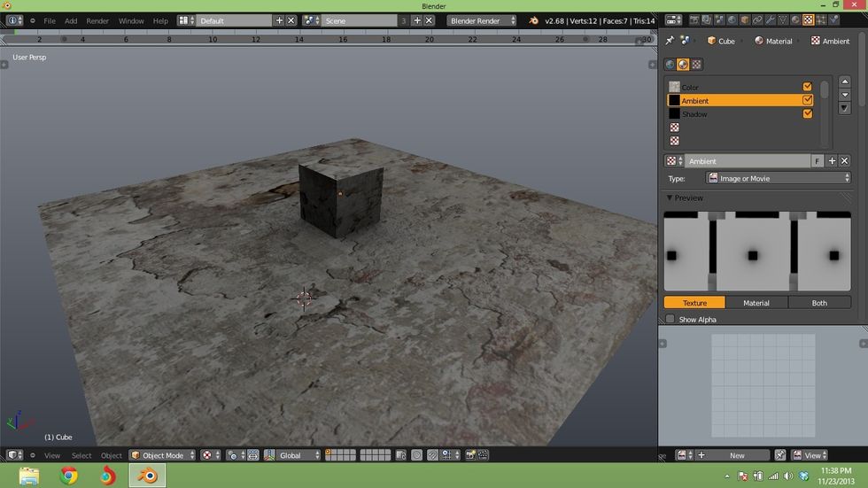Open the Object Mode dropdown
Screen dimensions: 868x488
point(162,455)
